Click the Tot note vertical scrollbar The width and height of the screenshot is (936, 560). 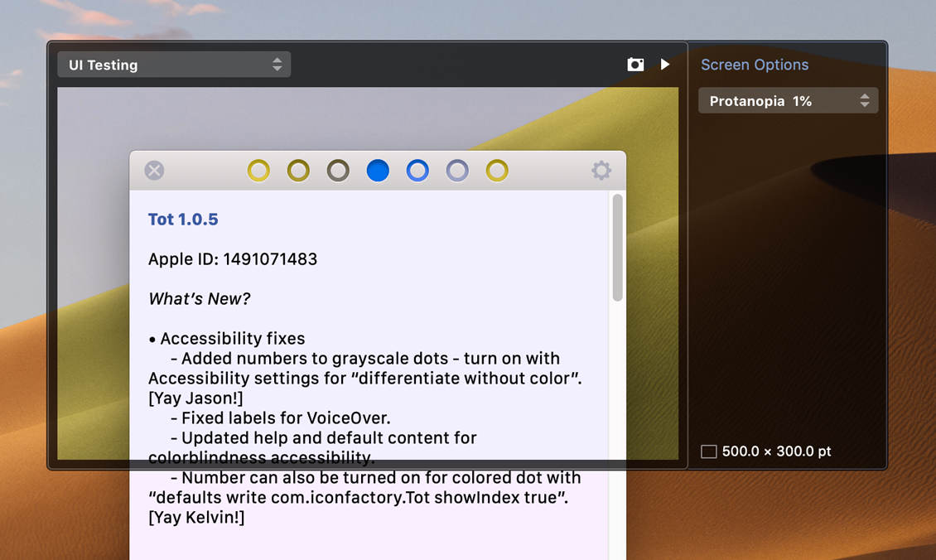point(617,249)
